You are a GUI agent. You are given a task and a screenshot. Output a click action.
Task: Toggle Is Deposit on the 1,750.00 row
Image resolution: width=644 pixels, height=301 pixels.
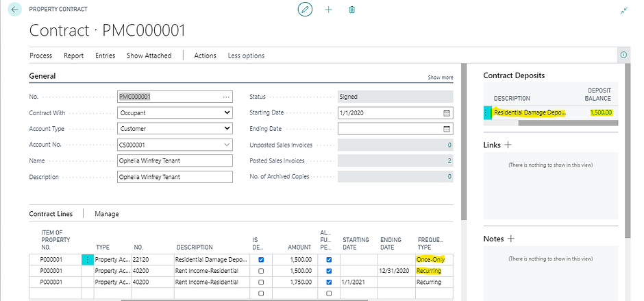point(261,282)
